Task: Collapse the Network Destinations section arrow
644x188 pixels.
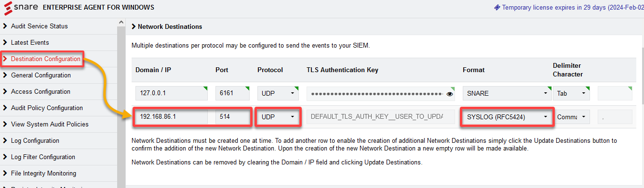Action: (x=134, y=26)
